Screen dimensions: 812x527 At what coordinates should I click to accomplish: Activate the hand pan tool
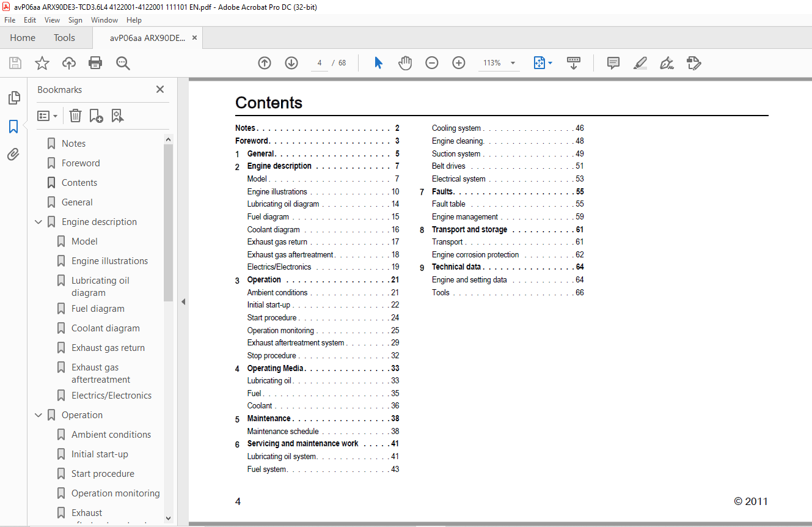click(405, 63)
